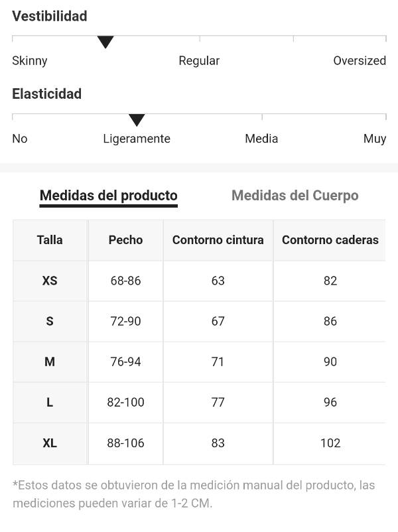Viewport: 398px width, 532px height.
Task: Click the Muy elasticity label
Action: pyautogui.click(x=375, y=139)
